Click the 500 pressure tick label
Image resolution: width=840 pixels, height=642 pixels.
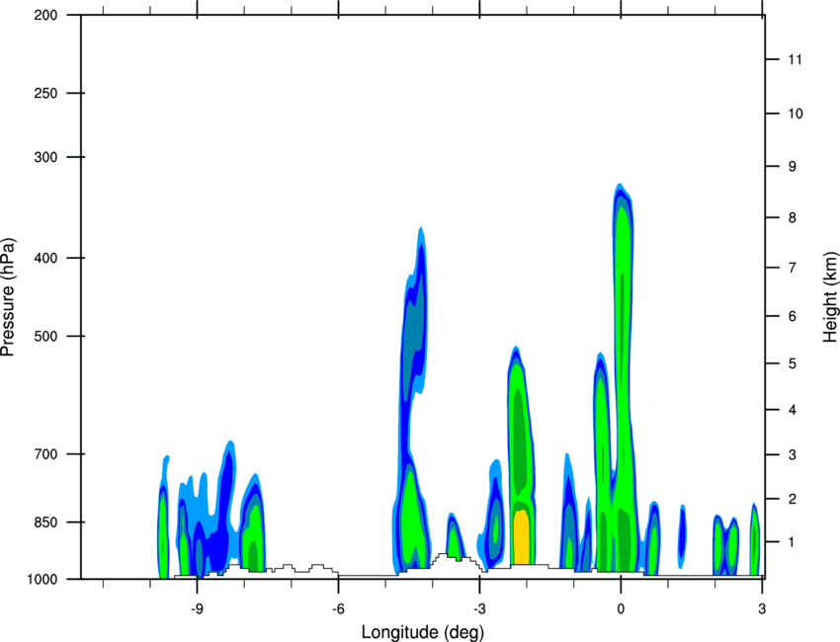45,336
